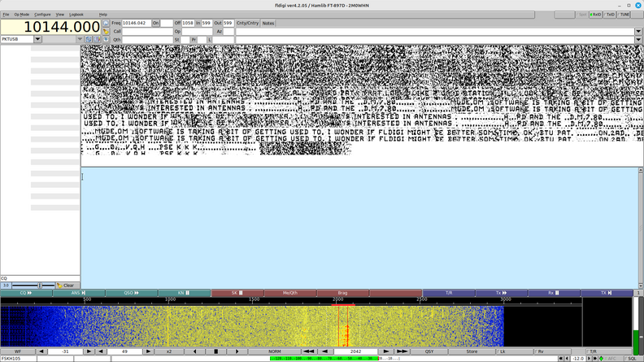Click the clear QSO brush icon
Screen dimensions: 644x362
coord(106,31)
